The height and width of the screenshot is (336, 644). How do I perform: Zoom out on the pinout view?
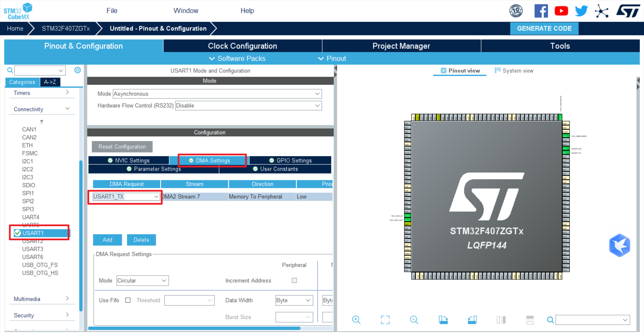point(414,320)
